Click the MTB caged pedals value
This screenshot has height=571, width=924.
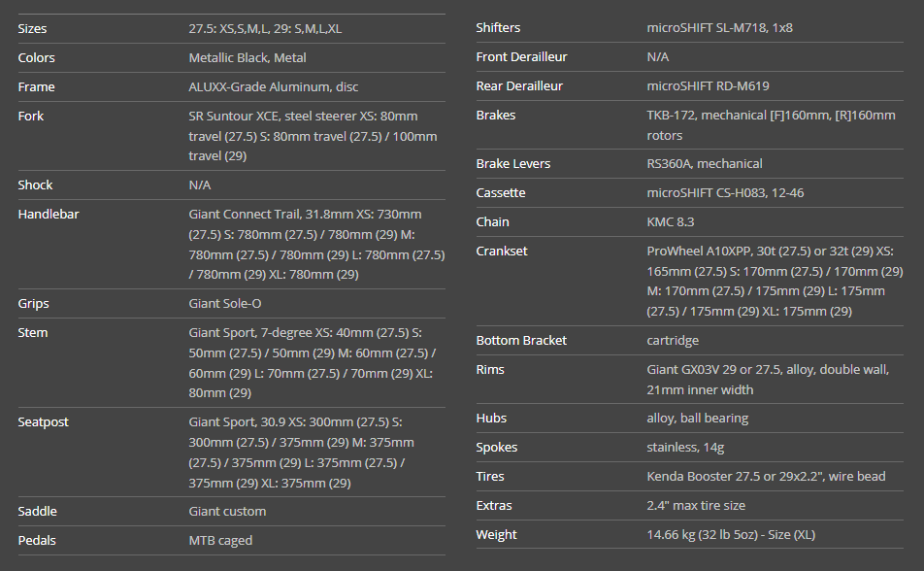(x=220, y=541)
